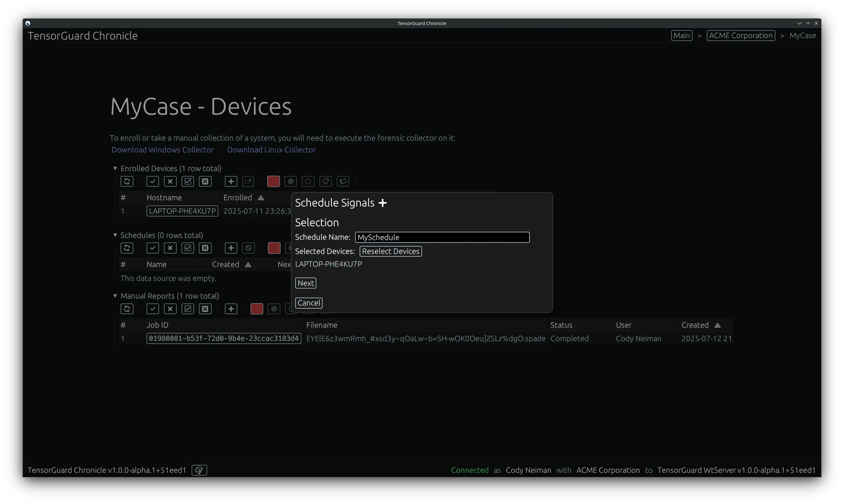This screenshot has height=504, width=844.
Task: Refresh the Enrolled Devices table
Action: [127, 181]
